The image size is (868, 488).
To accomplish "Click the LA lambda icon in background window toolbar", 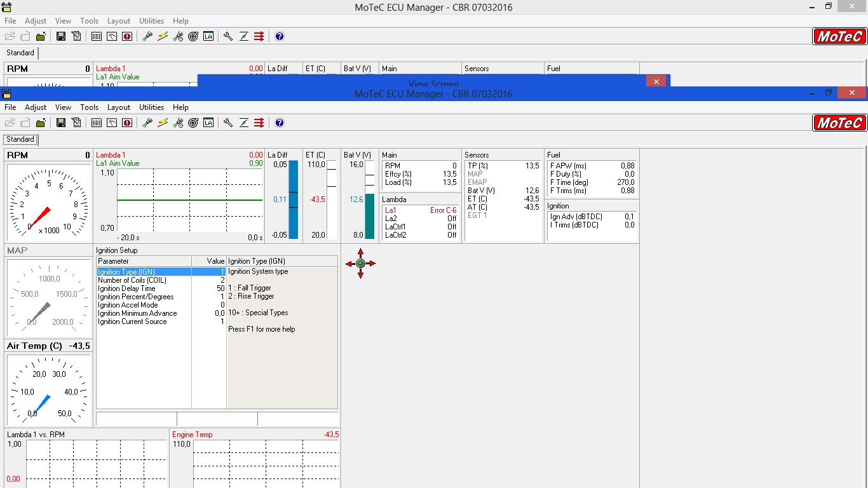I will click(x=208, y=36).
